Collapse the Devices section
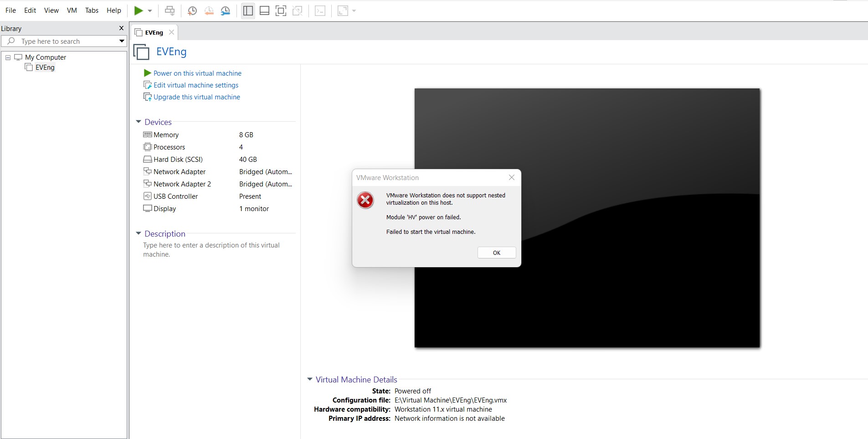Screen dimensions: 868x439 [139, 122]
